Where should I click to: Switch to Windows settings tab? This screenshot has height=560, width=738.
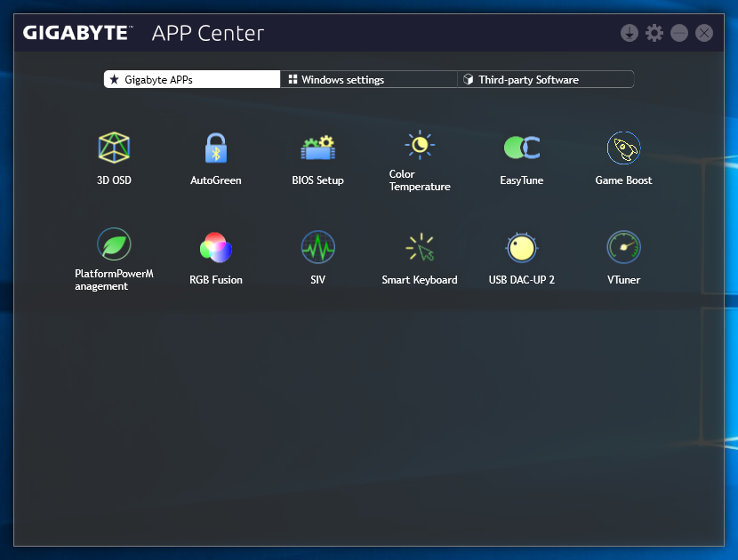coord(368,79)
